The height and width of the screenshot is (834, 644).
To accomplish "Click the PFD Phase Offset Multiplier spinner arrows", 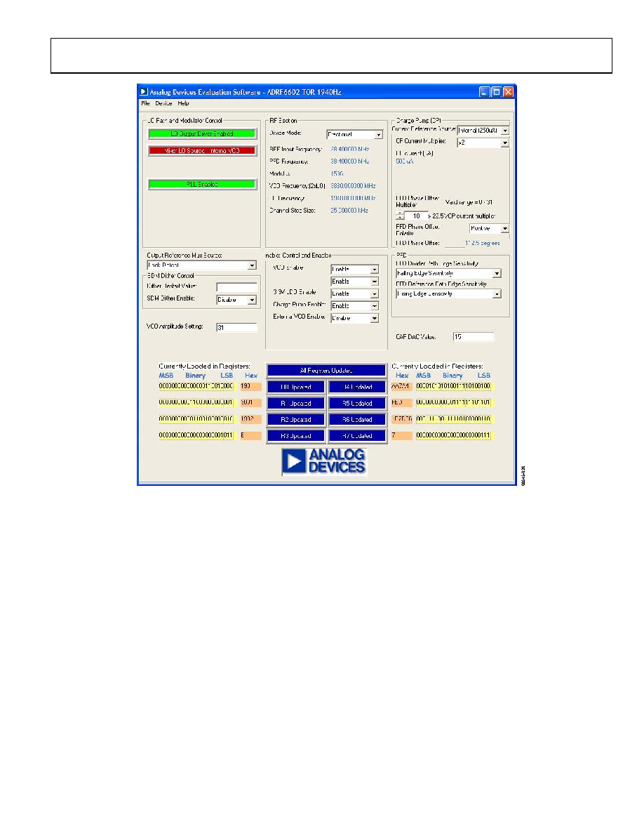I will coord(400,216).
